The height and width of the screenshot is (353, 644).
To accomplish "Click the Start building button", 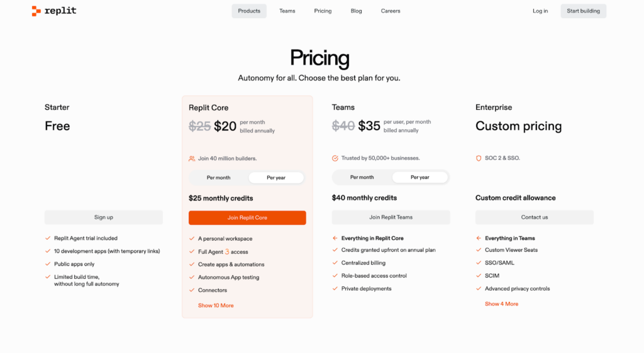I will pos(583,11).
